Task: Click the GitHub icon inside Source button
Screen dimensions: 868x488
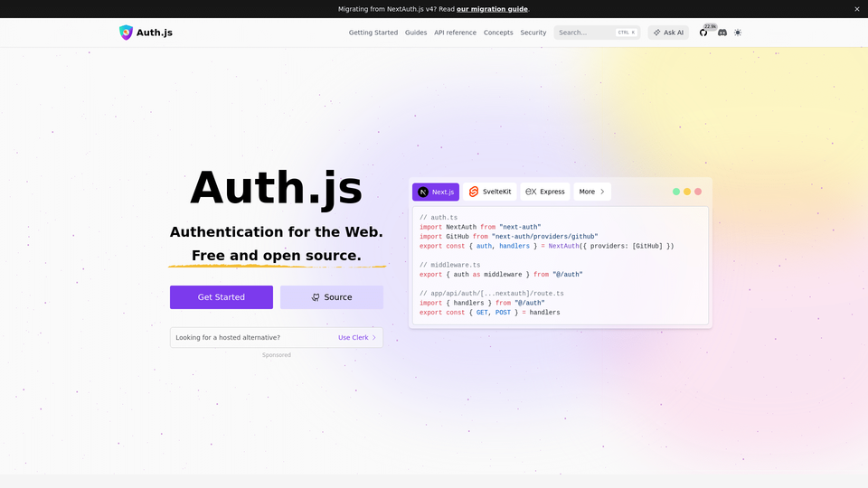Action: (x=316, y=297)
